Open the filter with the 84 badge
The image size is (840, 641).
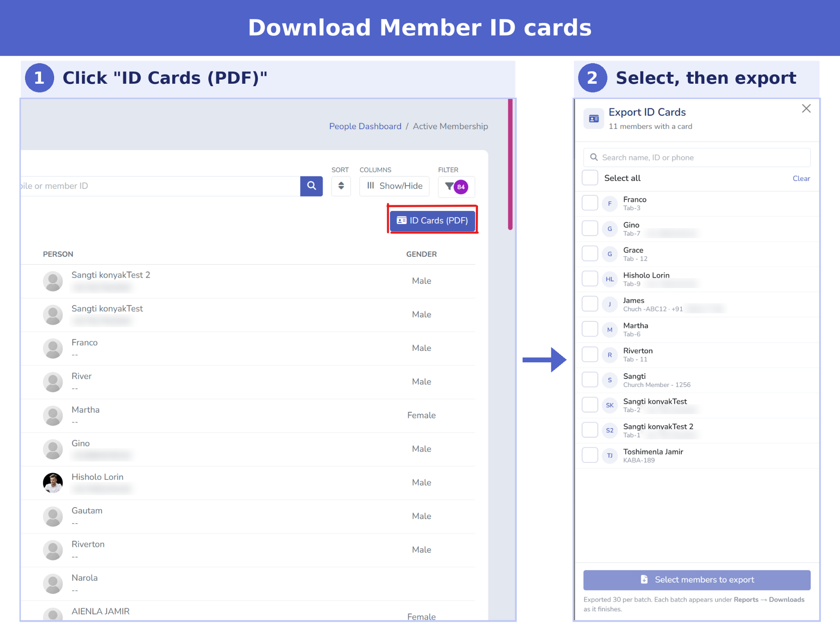(x=456, y=187)
